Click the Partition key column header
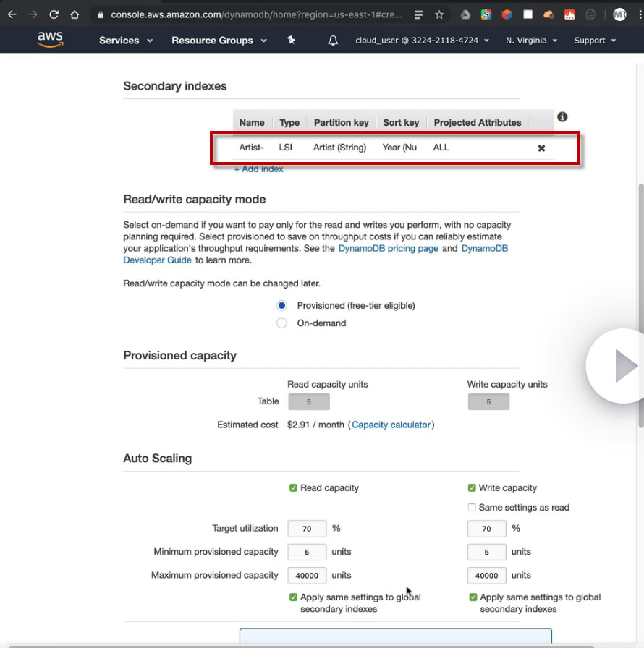Image resolution: width=644 pixels, height=648 pixels. point(341,123)
